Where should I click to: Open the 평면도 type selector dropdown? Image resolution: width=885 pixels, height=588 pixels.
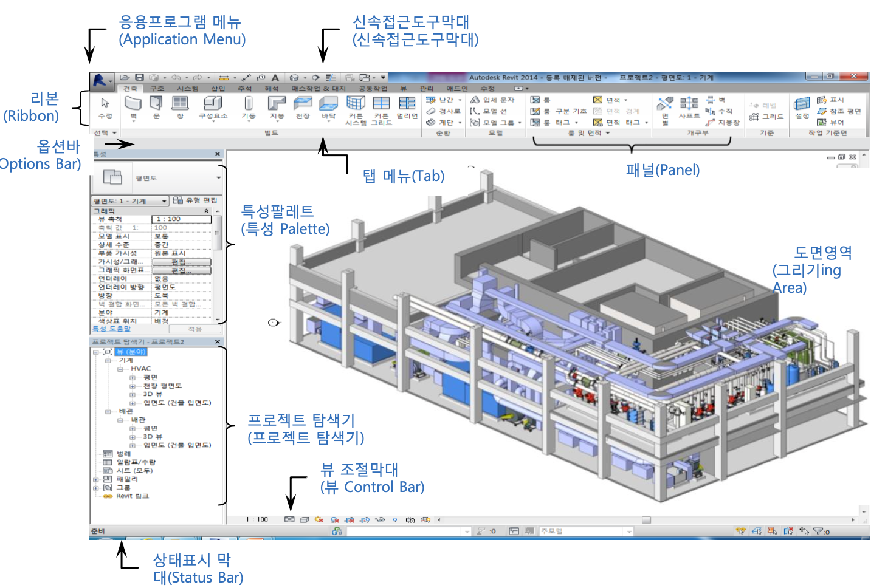[219, 177]
